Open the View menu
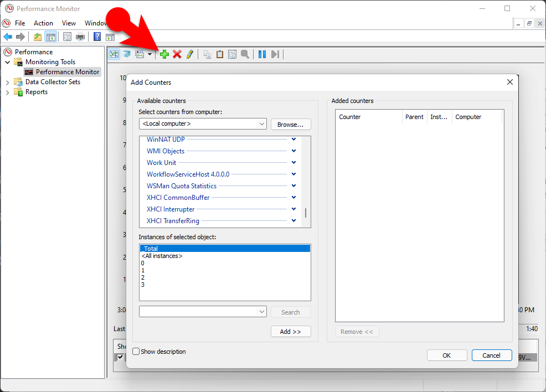 pos(69,23)
